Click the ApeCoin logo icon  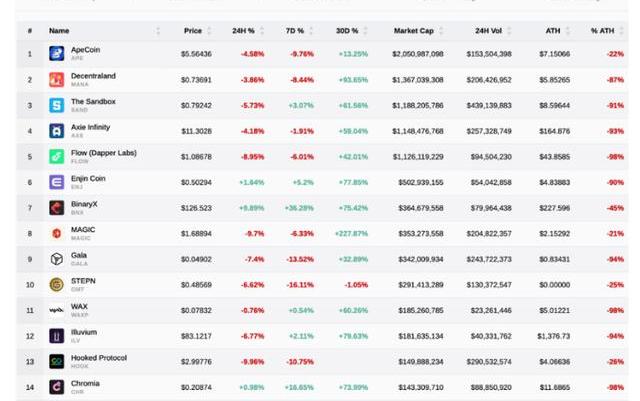pyautogui.click(x=57, y=53)
